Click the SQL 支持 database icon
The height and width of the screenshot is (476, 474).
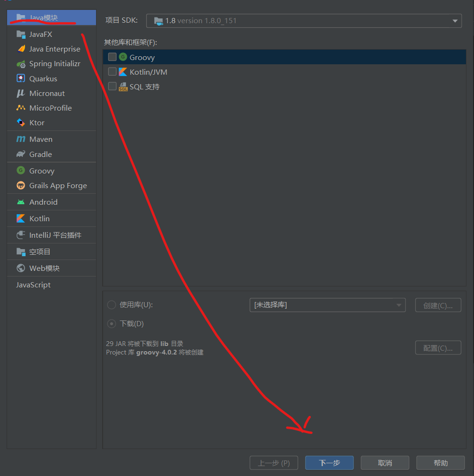click(123, 87)
